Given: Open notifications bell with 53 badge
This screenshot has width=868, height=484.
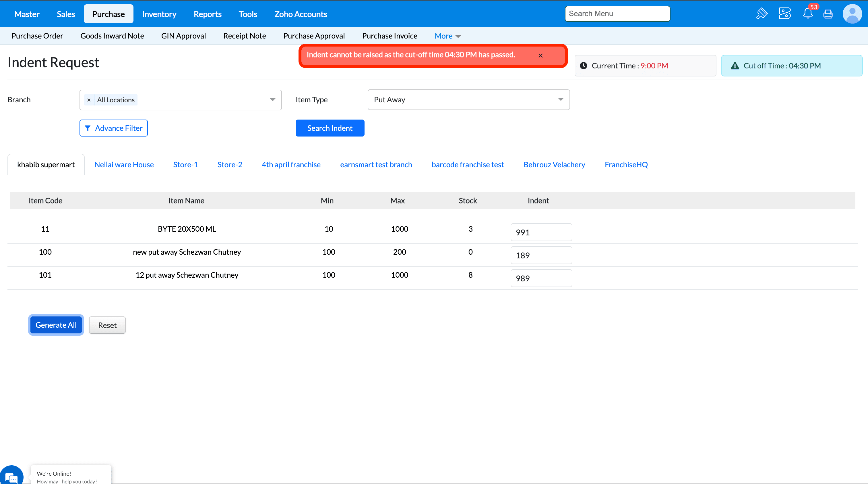Looking at the screenshot, I should 808,14.
